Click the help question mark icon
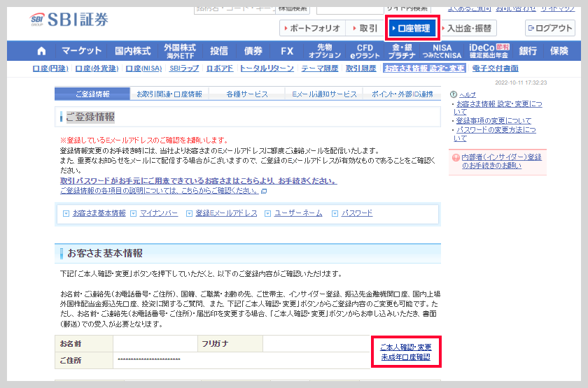The height and width of the screenshot is (388, 588). [454, 94]
